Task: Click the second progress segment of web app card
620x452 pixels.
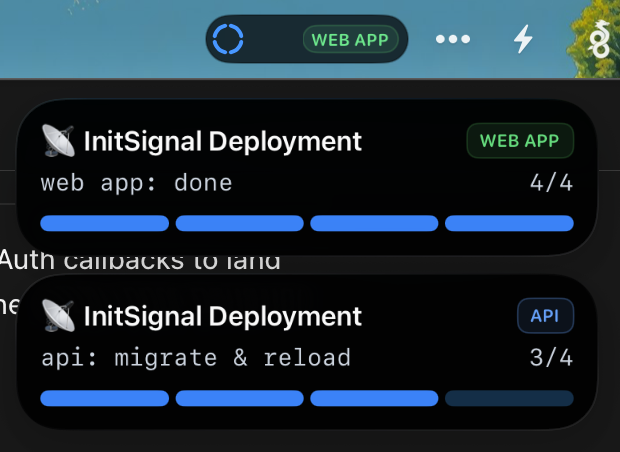Action: [240, 223]
